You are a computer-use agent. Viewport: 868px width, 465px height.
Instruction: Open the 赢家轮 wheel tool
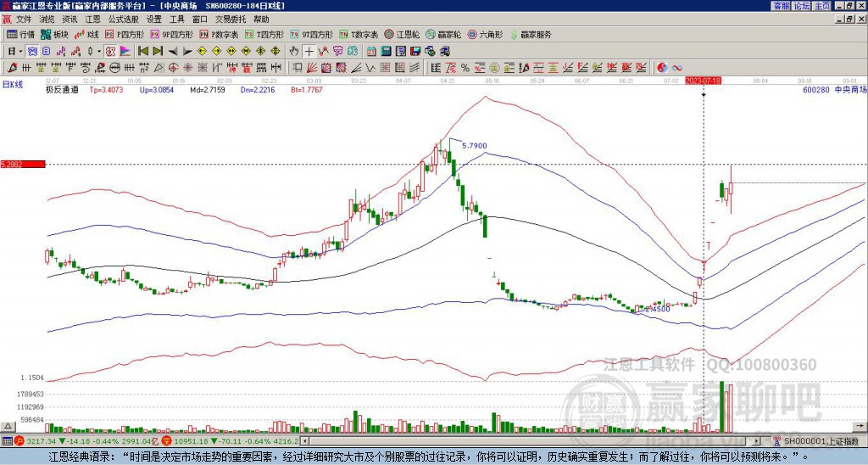443,34
